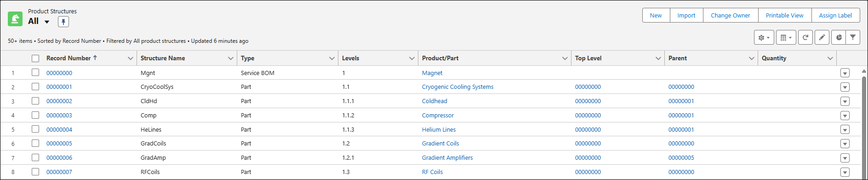Open Structure Name column menu
Screen dimensions: 868x180
click(231, 58)
